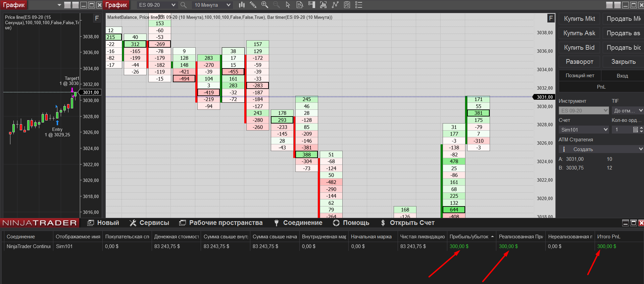Open the 10 Минута interval dropdown
This screenshot has height=284, width=644.
click(212, 5)
